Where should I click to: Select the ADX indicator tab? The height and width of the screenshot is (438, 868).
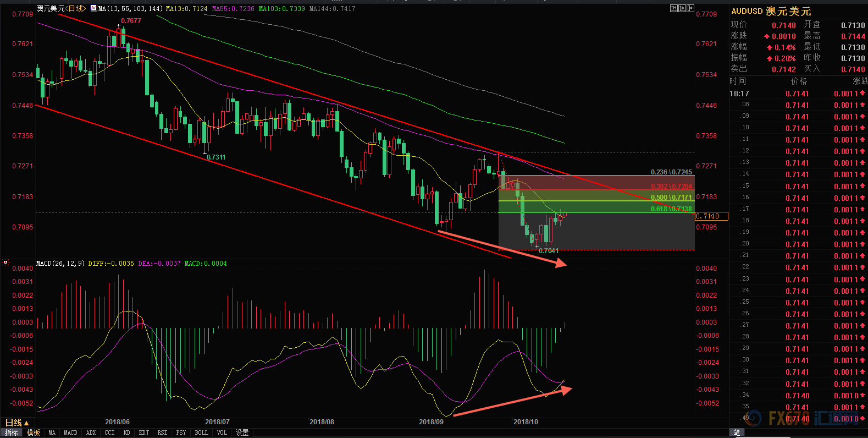(91, 432)
